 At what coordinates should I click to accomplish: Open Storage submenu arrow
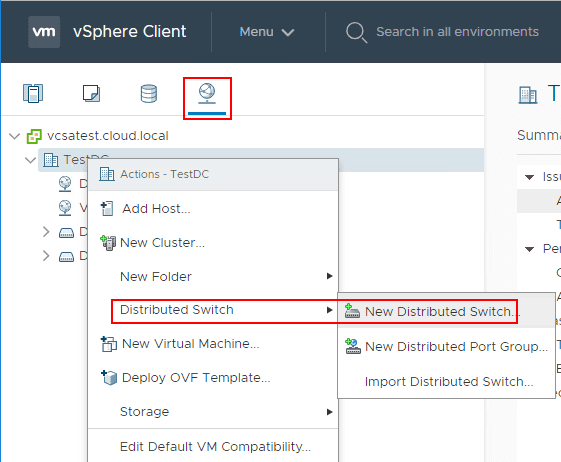pyautogui.click(x=330, y=412)
